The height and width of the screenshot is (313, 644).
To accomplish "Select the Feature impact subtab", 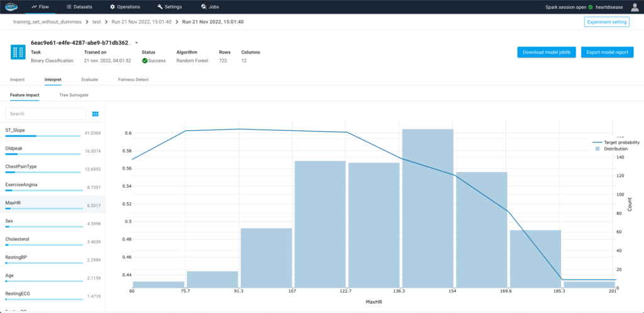I will 25,95.
